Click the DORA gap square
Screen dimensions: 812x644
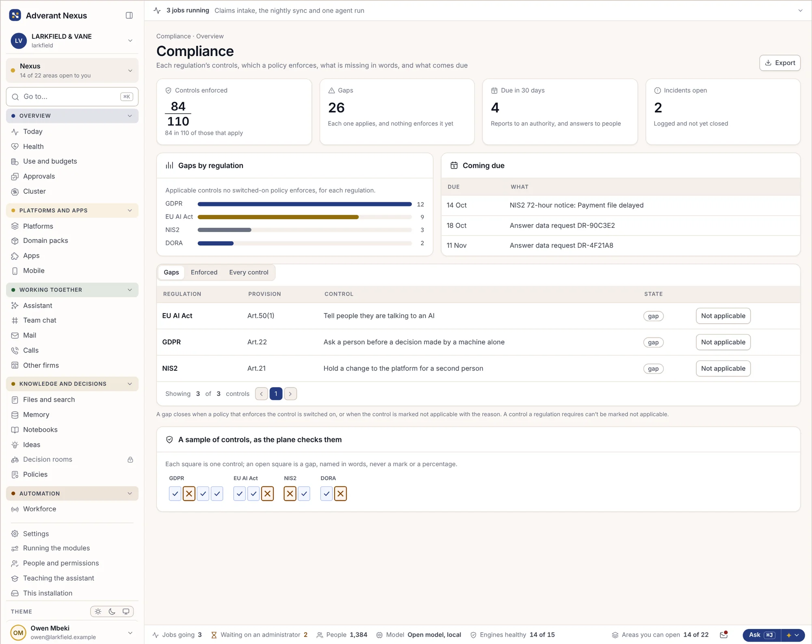tap(341, 494)
